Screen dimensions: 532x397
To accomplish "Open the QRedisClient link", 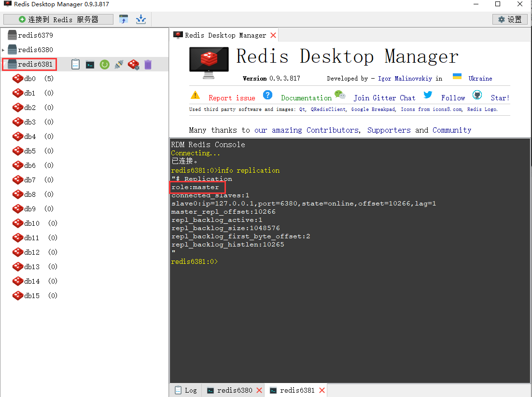I will click(x=328, y=110).
